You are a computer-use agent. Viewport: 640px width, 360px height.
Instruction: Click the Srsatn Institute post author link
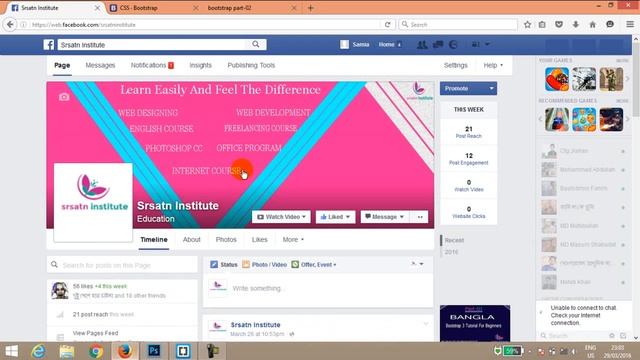coord(256,325)
